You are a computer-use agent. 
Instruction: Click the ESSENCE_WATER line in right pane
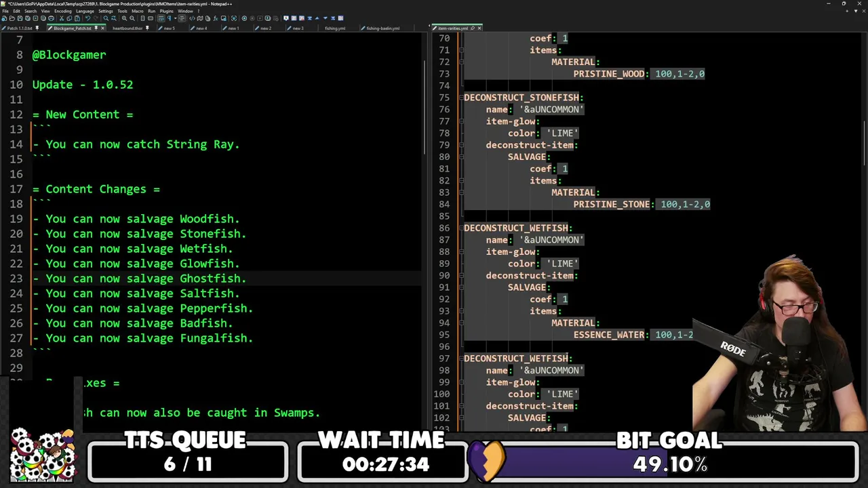633,335
